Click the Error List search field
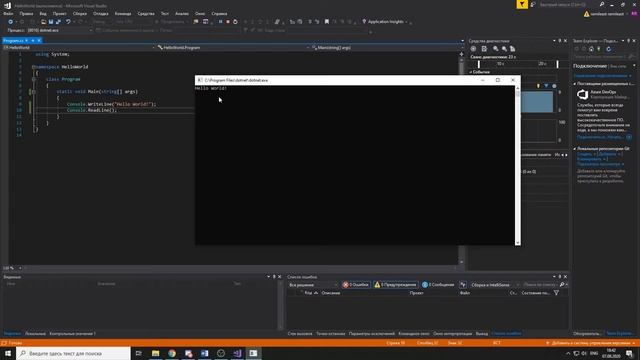Image resolution: width=640 pixels, height=360 pixels. click(541, 284)
